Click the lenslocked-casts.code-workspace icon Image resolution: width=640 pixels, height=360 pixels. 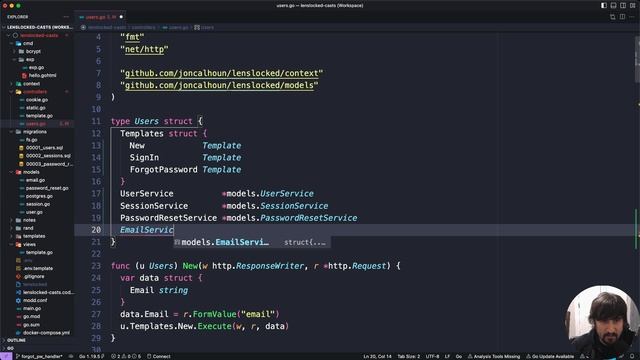(x=18, y=292)
